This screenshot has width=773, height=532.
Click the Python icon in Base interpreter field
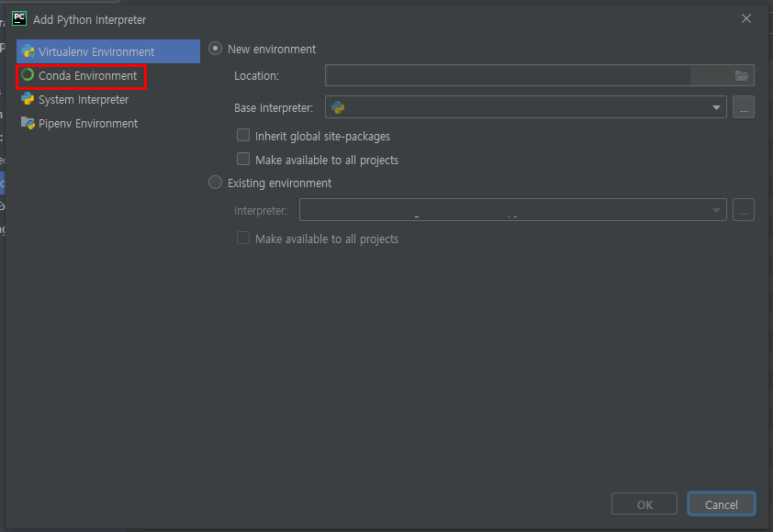(x=338, y=107)
